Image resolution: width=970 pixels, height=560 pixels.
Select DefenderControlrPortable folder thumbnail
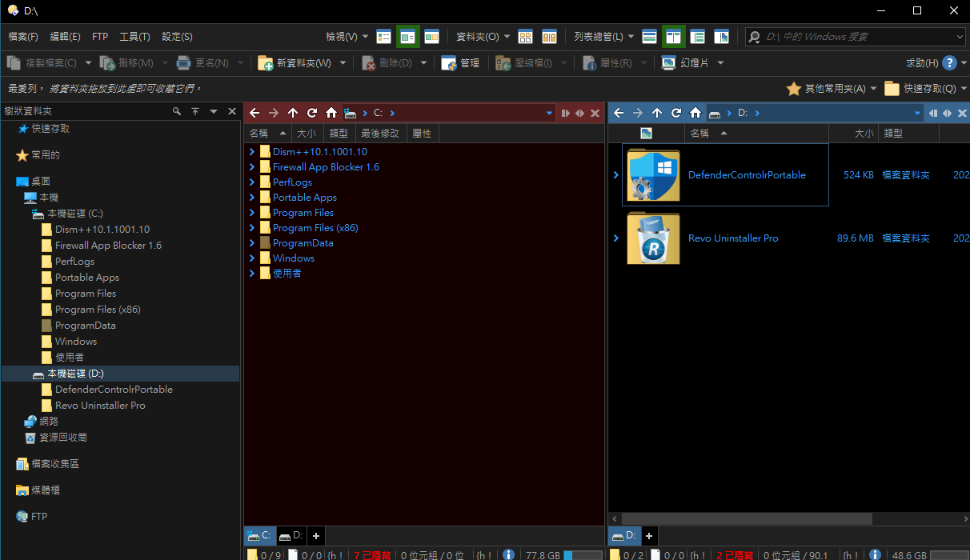tap(654, 175)
